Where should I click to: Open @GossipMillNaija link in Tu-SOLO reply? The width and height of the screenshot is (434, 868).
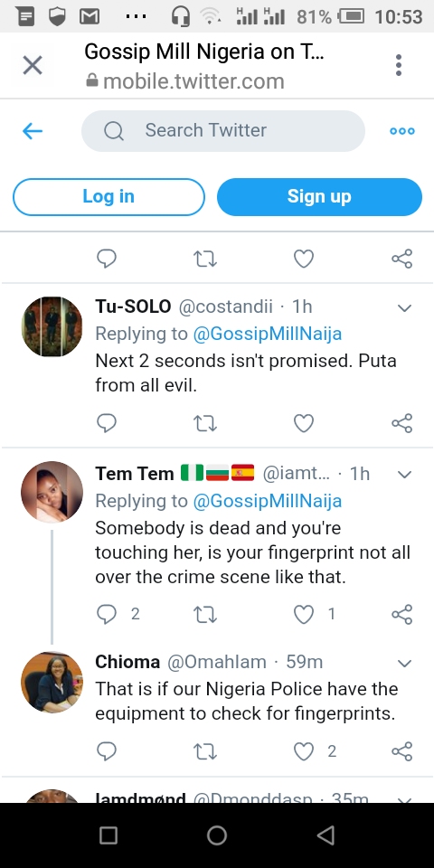pyautogui.click(x=268, y=334)
